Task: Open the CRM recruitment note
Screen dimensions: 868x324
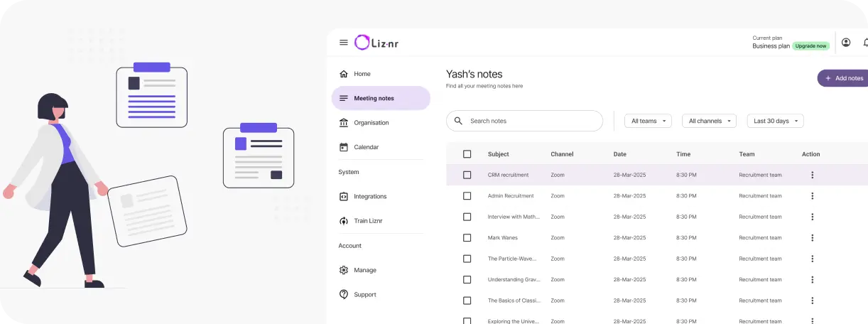Action: 508,175
